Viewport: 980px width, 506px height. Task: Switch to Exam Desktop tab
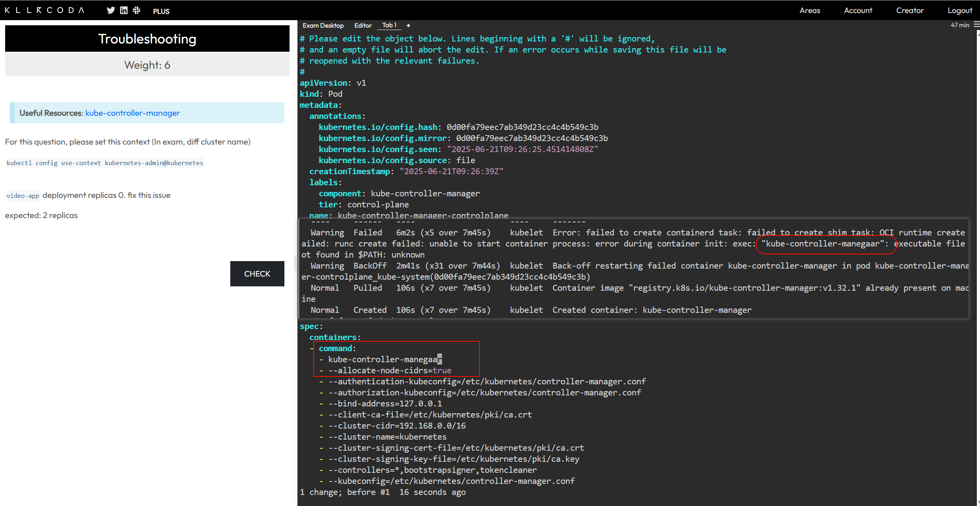tap(323, 26)
